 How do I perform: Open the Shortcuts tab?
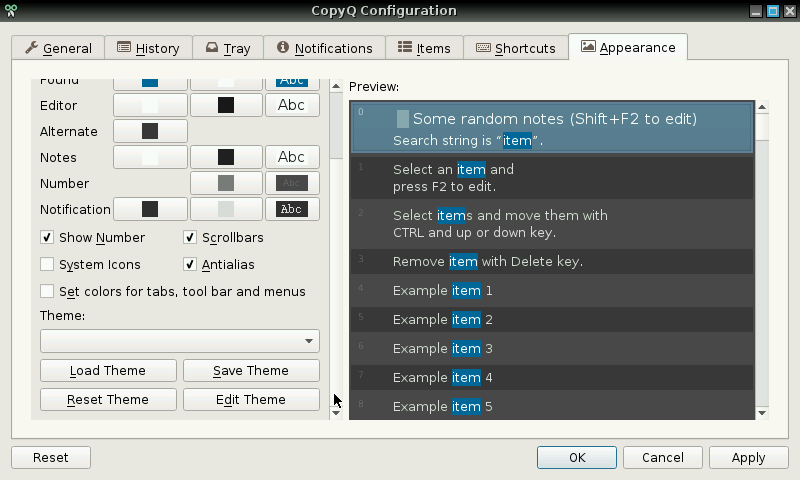(x=516, y=48)
